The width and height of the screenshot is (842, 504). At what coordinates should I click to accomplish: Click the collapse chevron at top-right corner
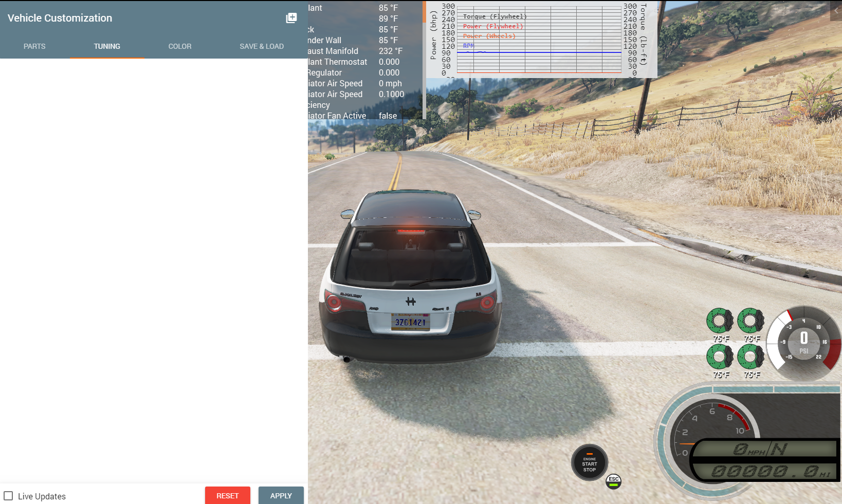click(836, 10)
